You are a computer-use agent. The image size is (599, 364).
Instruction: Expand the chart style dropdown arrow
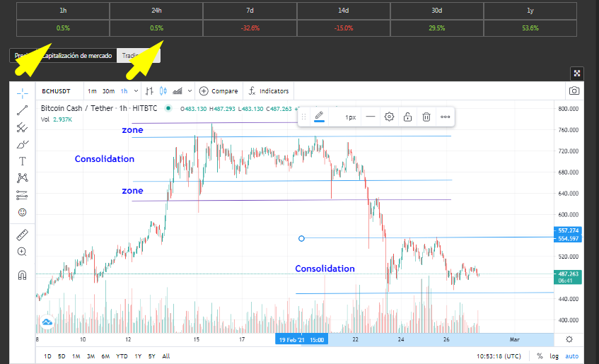tap(190, 91)
